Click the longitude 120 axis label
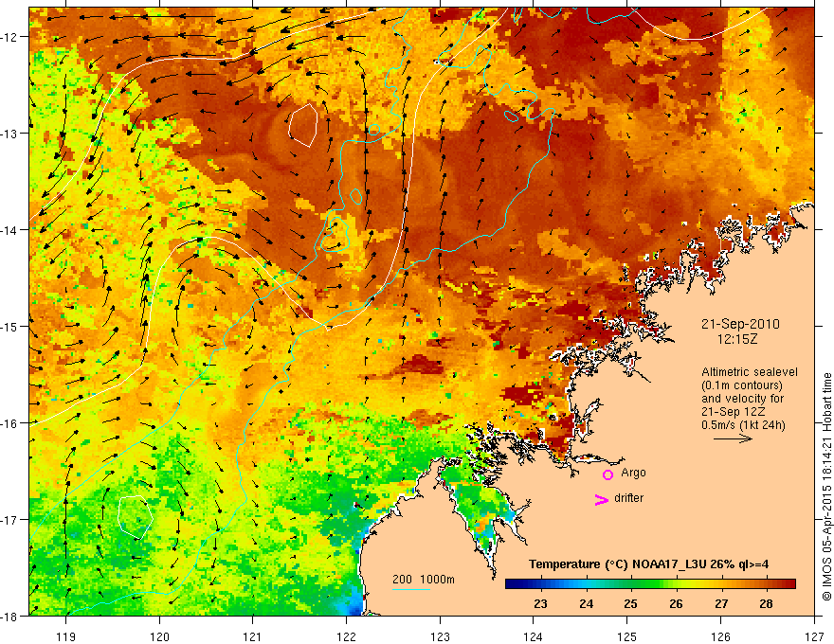The width and height of the screenshot is (834, 644). coord(159,636)
